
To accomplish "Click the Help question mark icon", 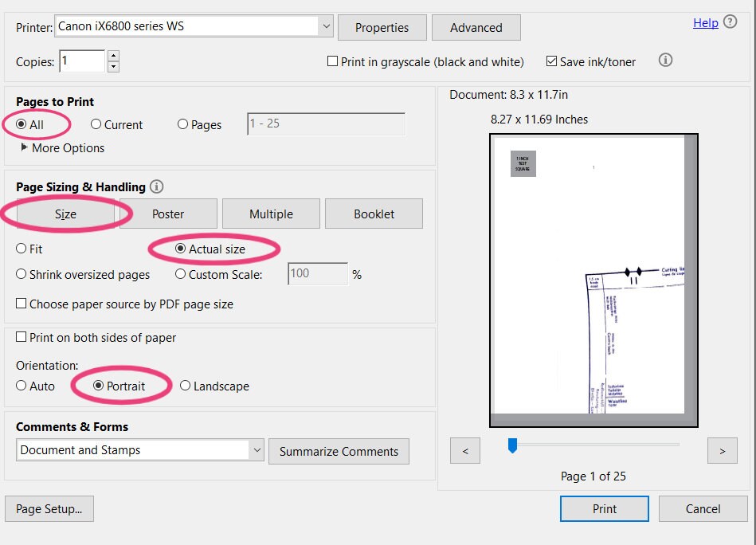I will 730,22.
